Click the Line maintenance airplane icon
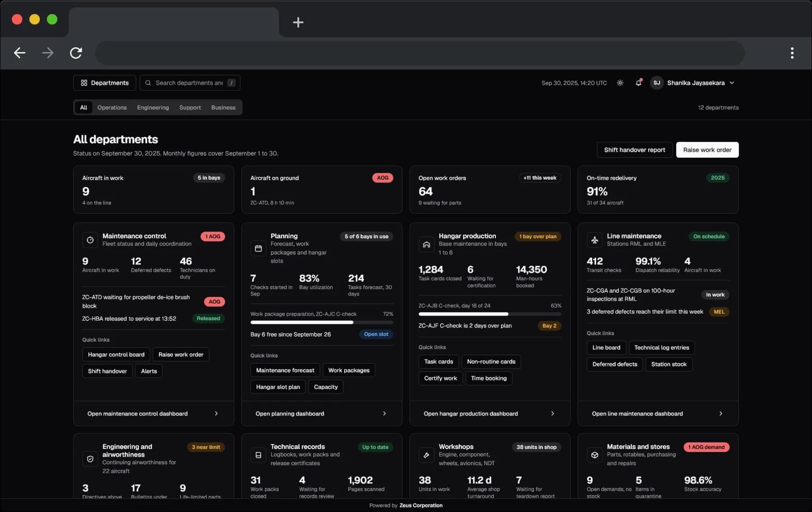 pos(595,240)
